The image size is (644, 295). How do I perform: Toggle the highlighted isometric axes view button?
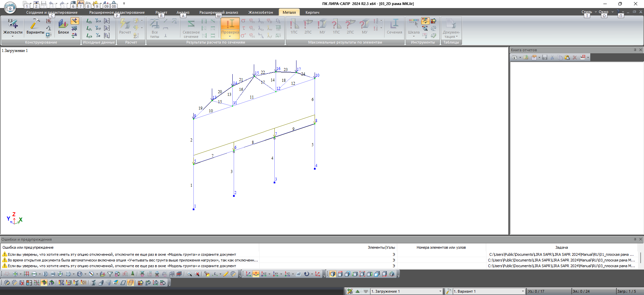(x=256, y=274)
